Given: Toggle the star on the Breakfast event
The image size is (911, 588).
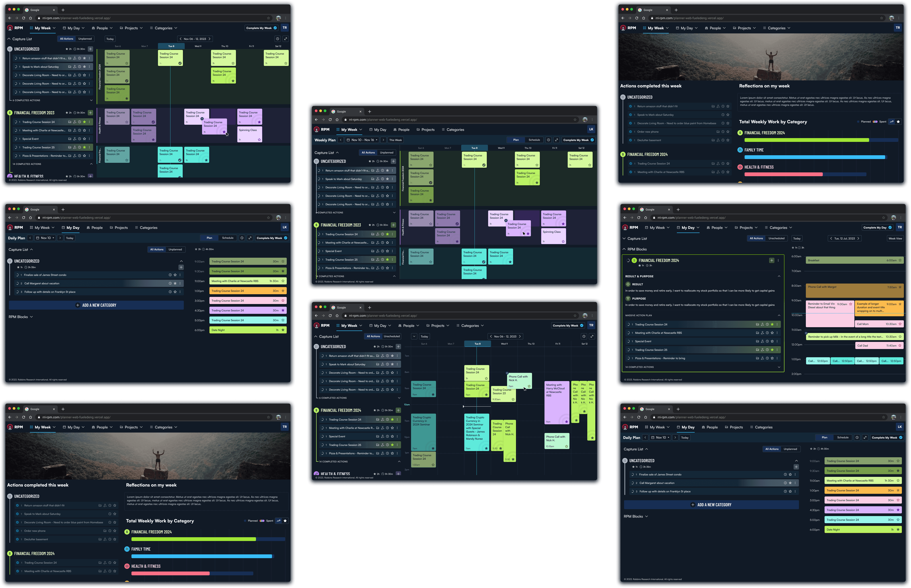Looking at the screenshot, I should (900, 260).
